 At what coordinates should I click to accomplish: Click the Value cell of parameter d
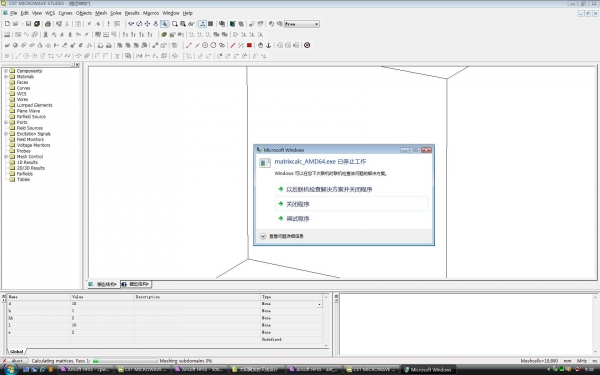[x=102, y=304]
